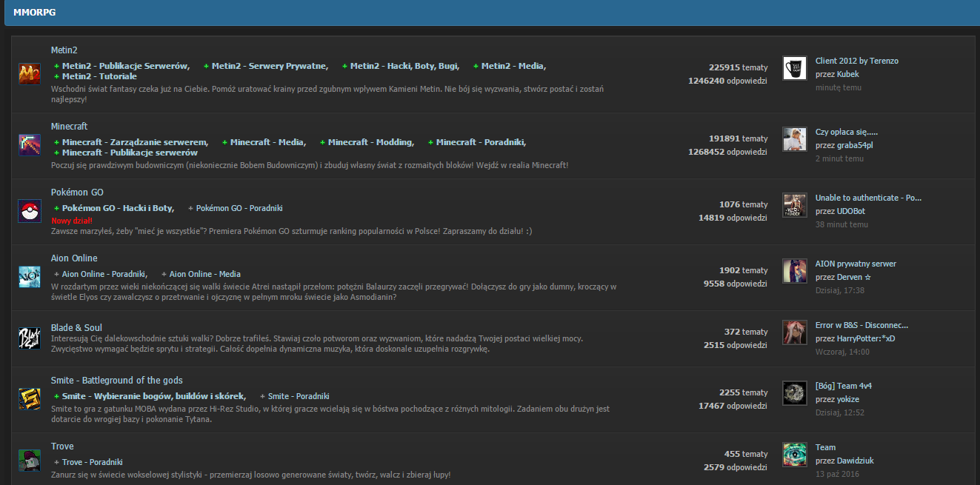Open last post Unable to authenticate

pos(869,198)
